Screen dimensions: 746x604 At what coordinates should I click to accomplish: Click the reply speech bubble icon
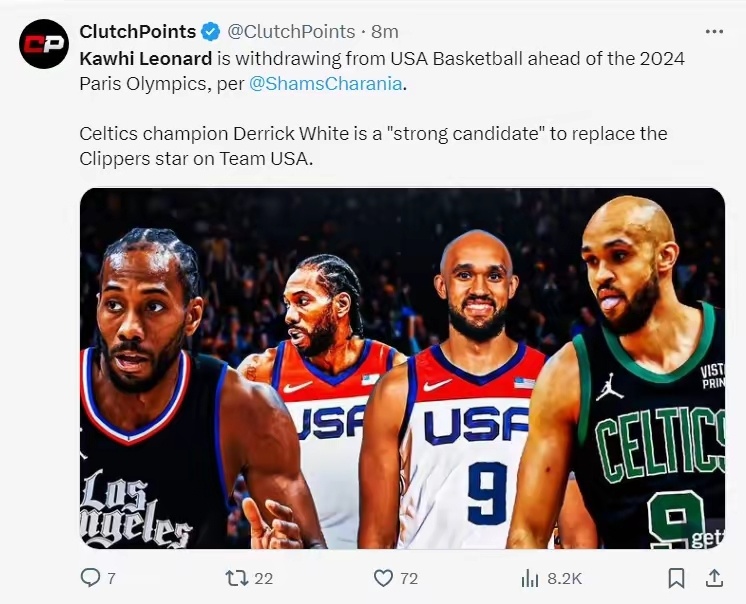point(90,578)
